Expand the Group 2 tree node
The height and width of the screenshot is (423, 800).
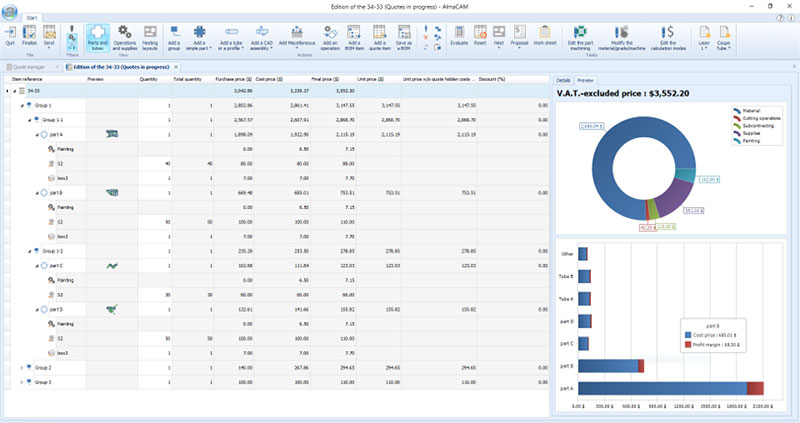(22, 368)
